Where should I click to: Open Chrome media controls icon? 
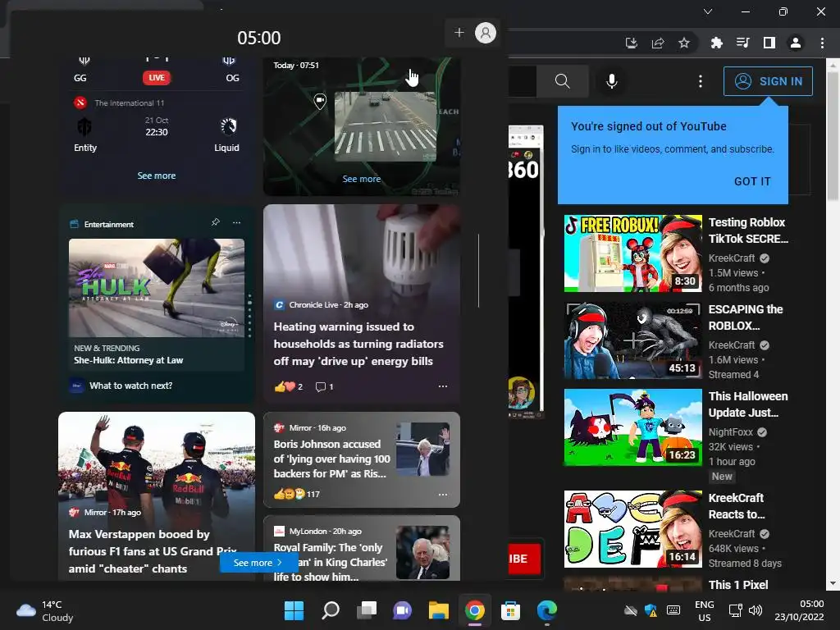point(742,43)
